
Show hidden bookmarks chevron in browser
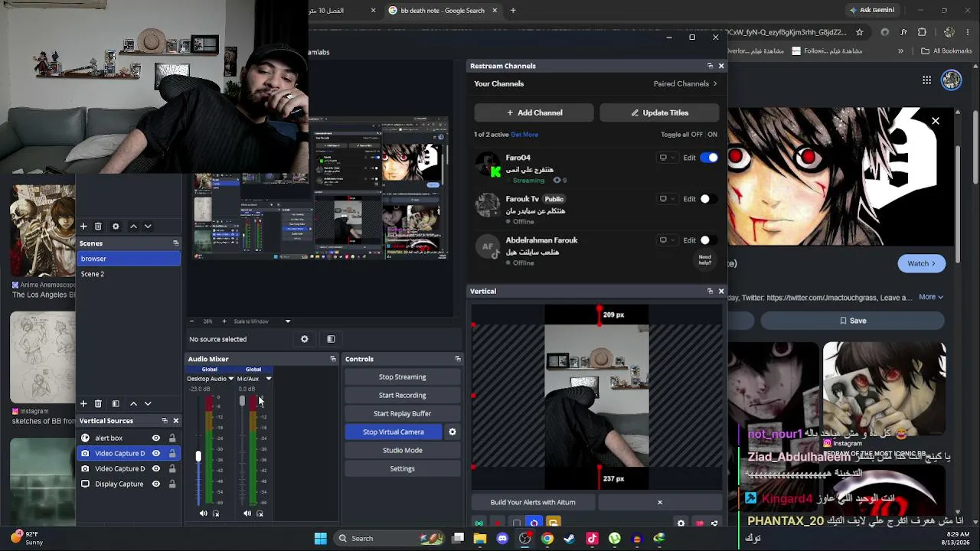tap(900, 51)
